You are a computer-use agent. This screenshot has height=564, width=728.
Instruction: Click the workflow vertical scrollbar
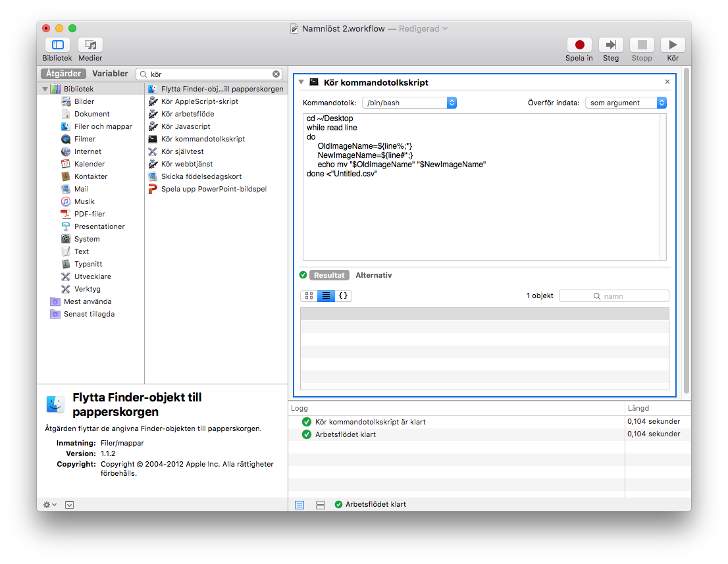coord(686,232)
